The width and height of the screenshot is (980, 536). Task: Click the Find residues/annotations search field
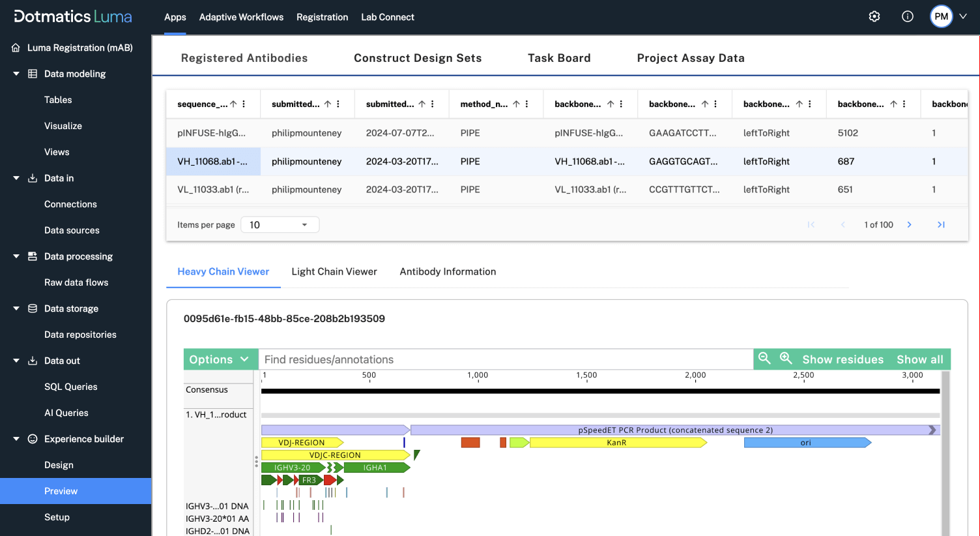click(x=505, y=359)
